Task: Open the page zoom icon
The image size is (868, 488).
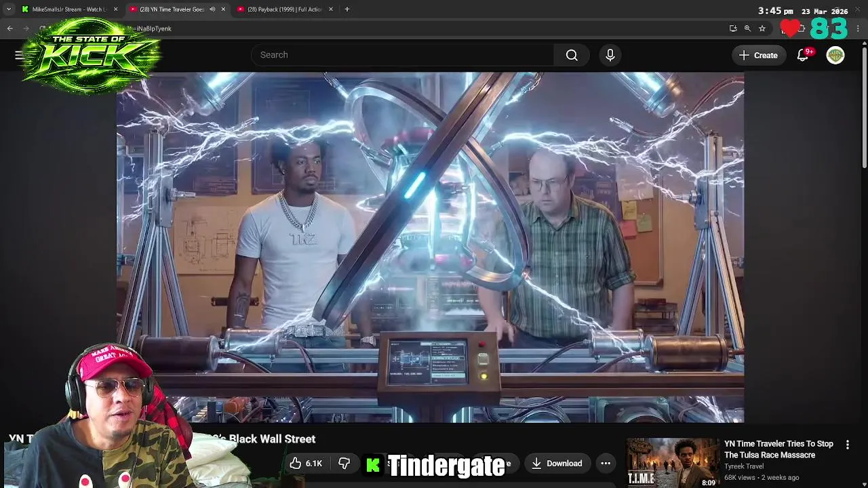Action: tap(747, 28)
